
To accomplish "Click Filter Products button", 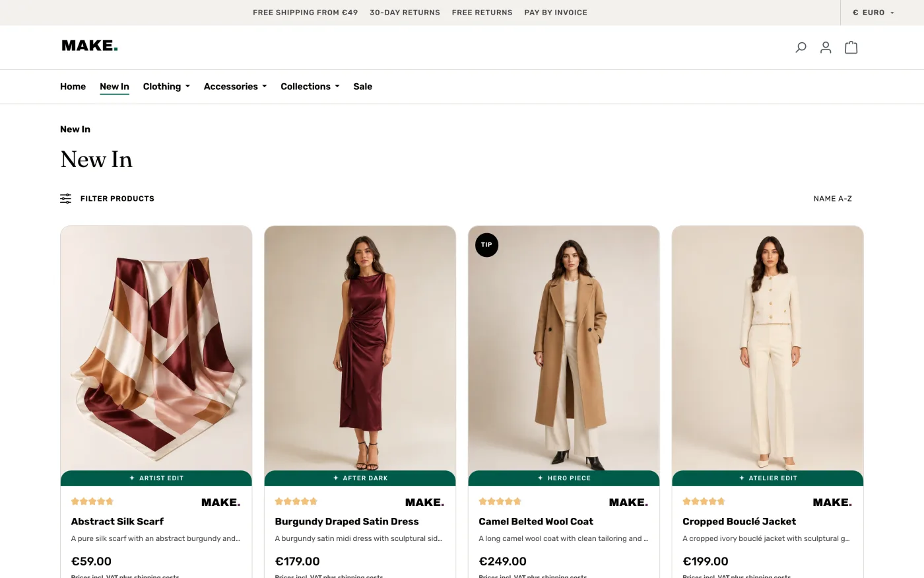I will tap(107, 198).
